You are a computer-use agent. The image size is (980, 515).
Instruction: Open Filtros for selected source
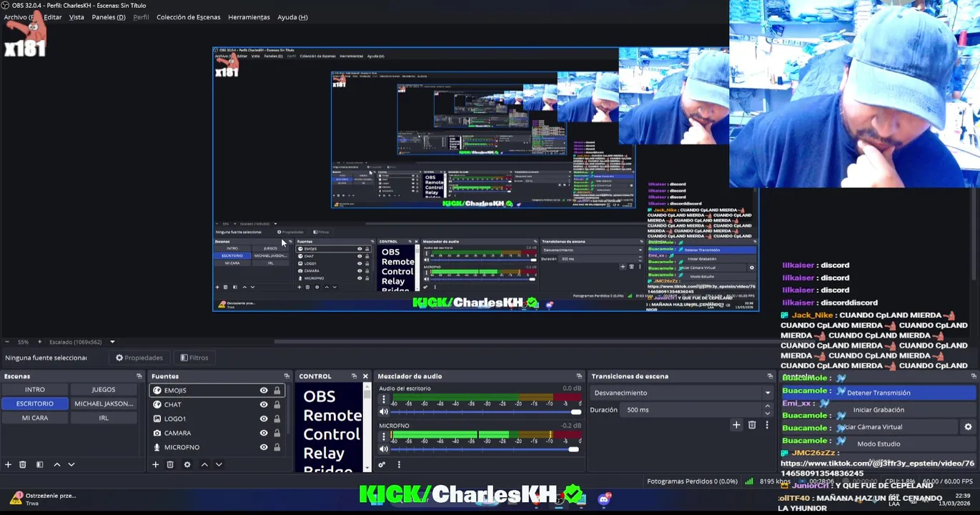194,358
